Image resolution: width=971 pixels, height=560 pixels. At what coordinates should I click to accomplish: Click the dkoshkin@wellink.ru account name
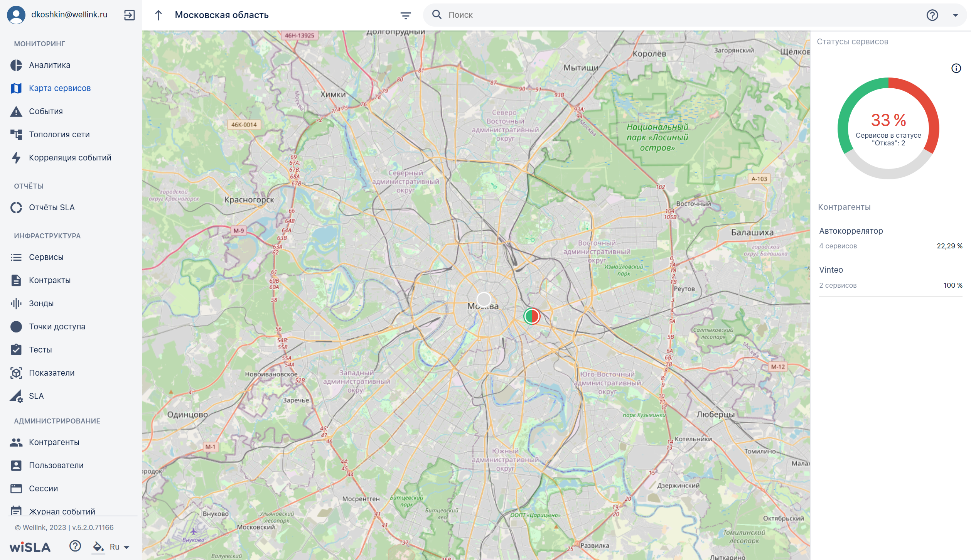coord(69,15)
